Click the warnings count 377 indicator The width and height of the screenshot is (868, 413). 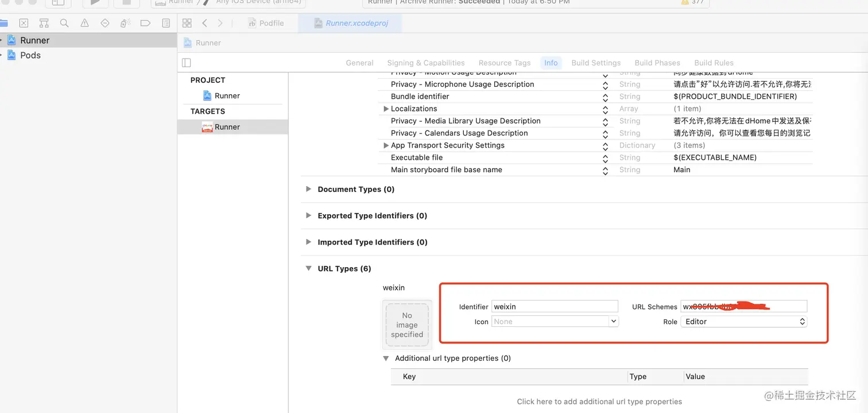693,2
